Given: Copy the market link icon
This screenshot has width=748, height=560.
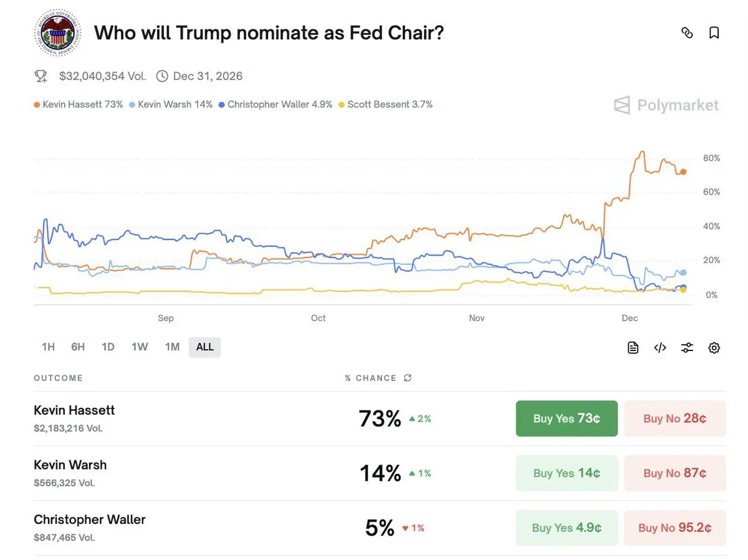Looking at the screenshot, I should (687, 33).
